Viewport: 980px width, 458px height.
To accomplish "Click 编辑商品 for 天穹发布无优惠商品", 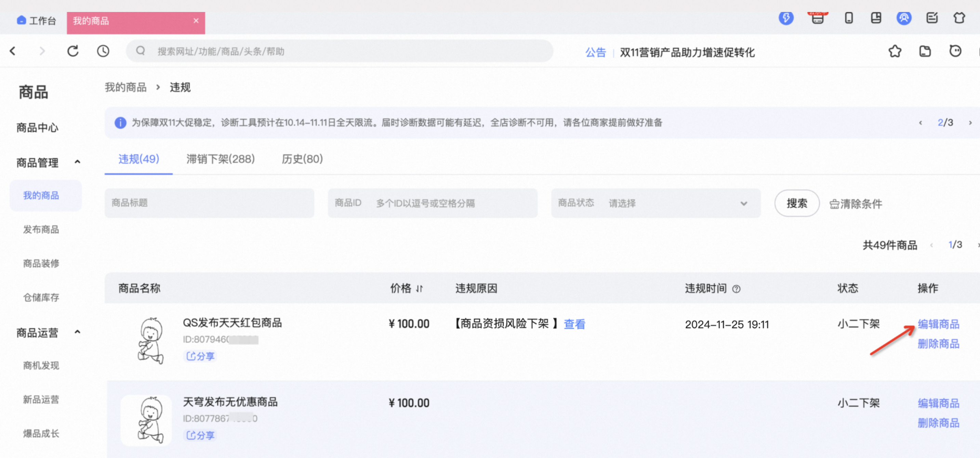I will click(x=938, y=403).
